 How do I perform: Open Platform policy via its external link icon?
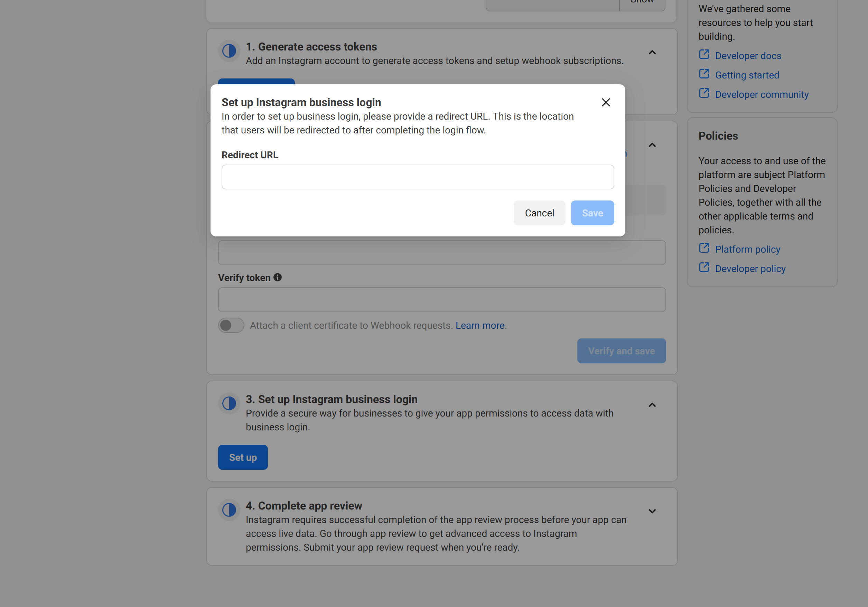(x=705, y=248)
